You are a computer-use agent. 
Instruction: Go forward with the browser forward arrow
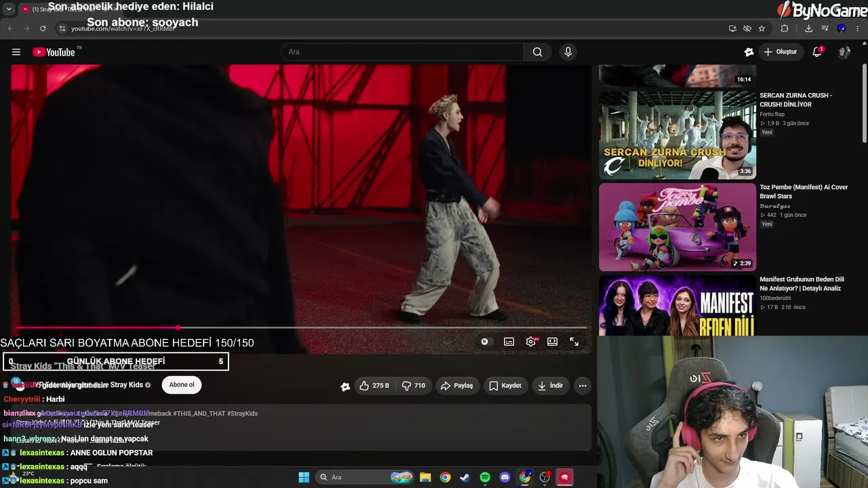click(26, 28)
